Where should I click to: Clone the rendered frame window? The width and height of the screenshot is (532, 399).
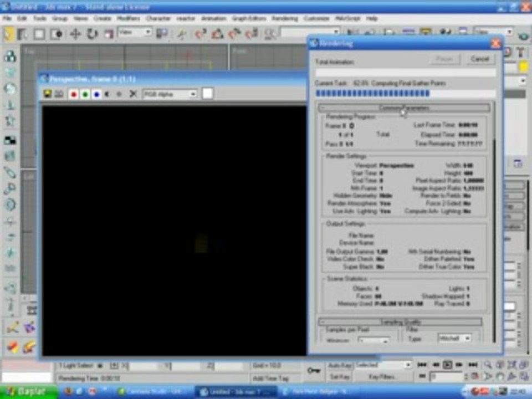coord(59,94)
